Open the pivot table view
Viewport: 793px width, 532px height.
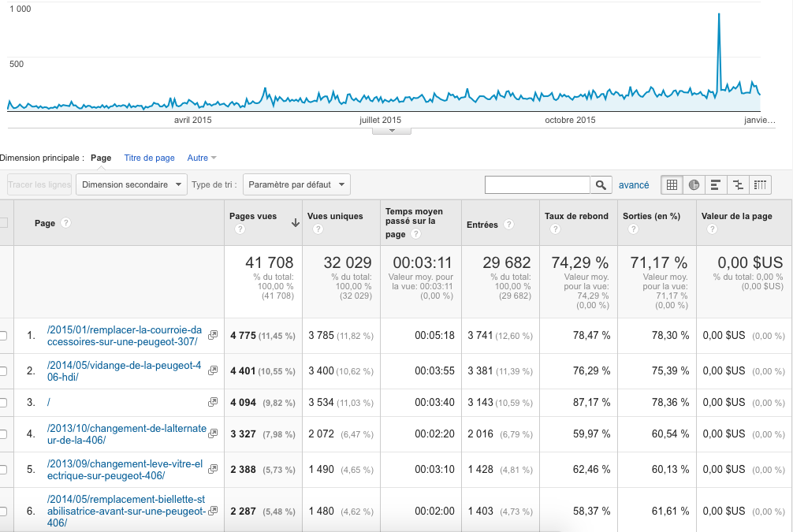point(760,185)
